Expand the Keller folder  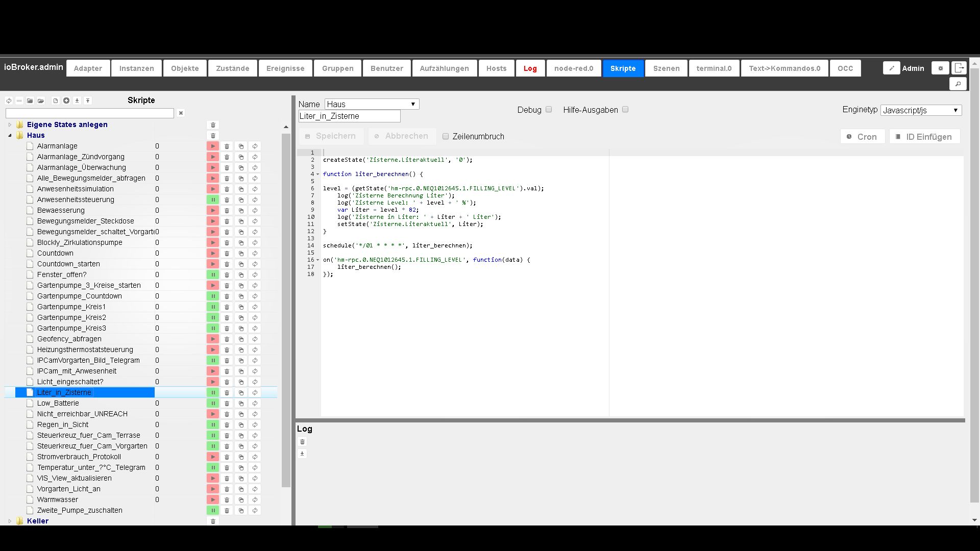tap(10, 521)
